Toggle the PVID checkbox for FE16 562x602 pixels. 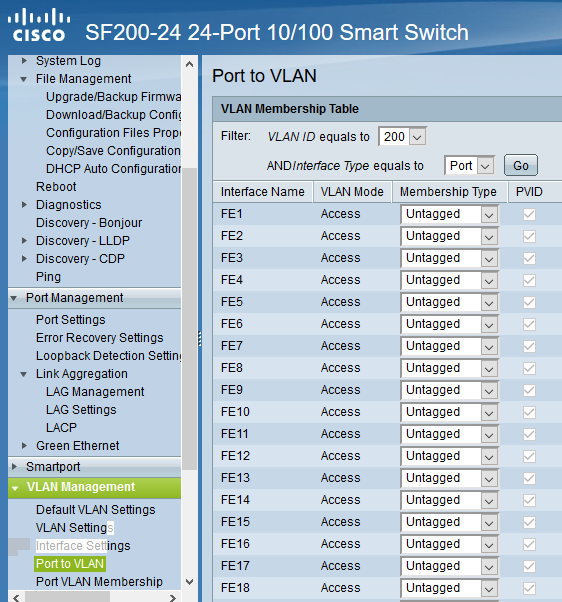coord(529,544)
